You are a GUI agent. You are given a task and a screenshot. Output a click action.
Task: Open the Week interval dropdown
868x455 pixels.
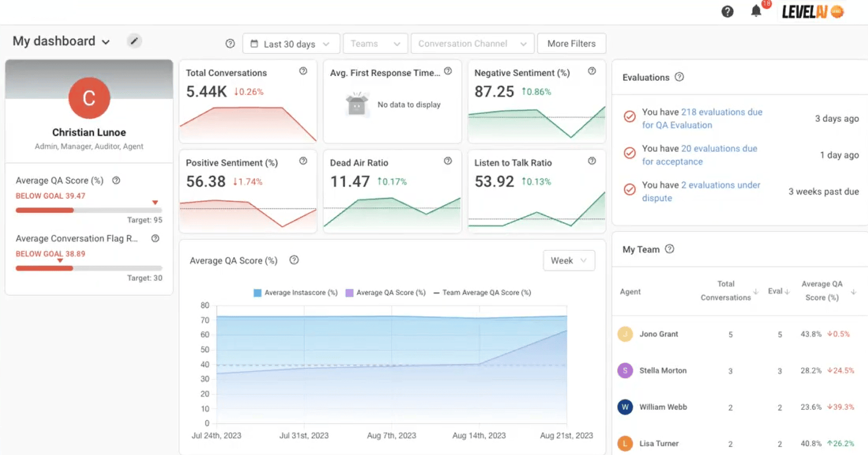[569, 261]
